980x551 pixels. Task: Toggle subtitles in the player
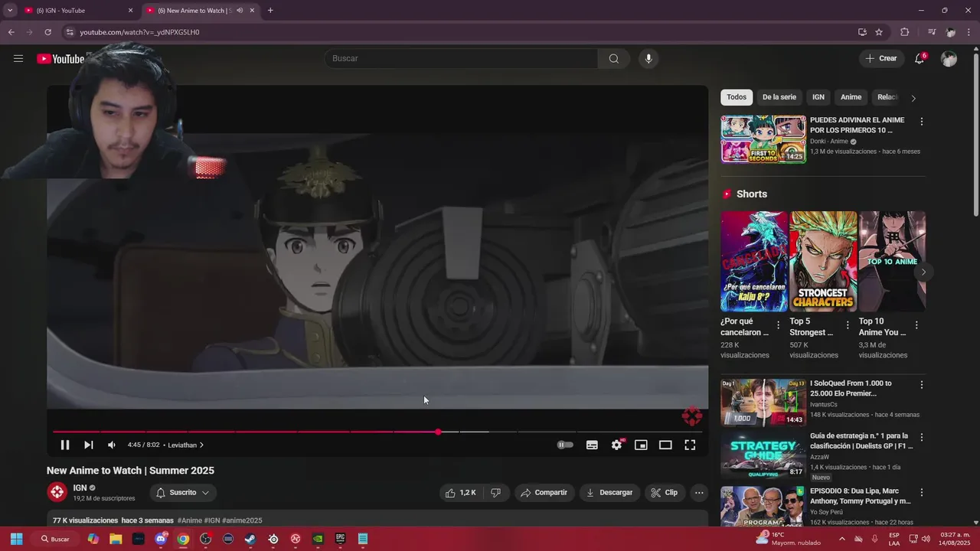[592, 445]
